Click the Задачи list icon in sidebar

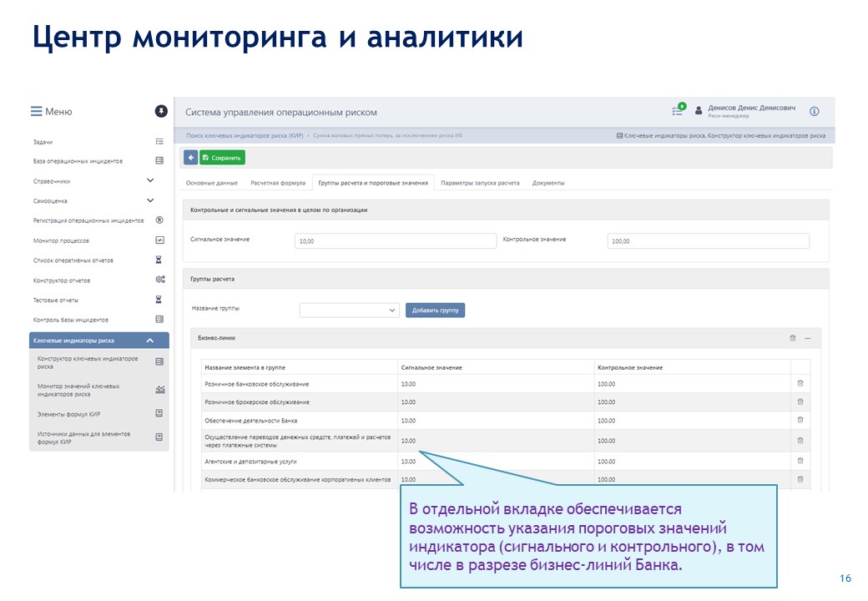(x=159, y=142)
